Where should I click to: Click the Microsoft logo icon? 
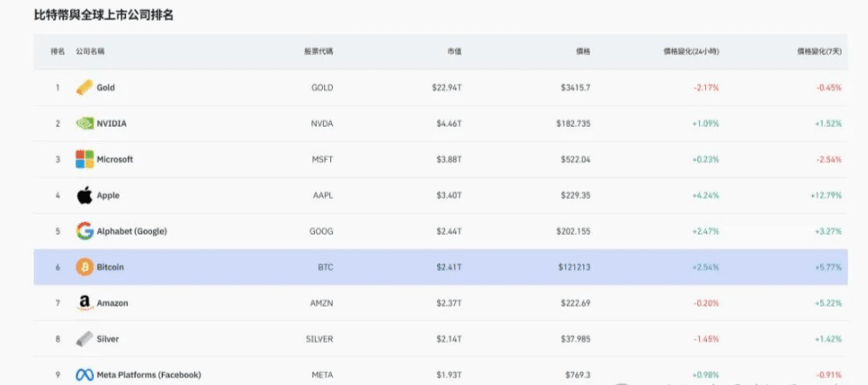coord(85,159)
